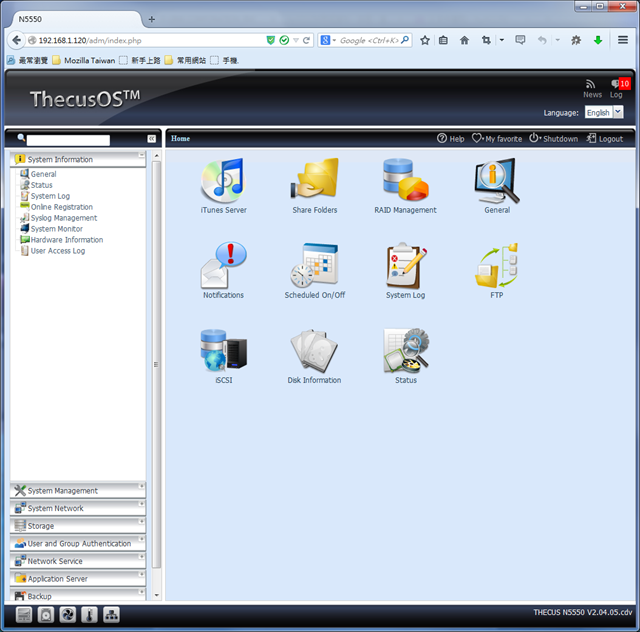Open Disk Information shortcut
This screenshot has height=632, width=640.
314,351
